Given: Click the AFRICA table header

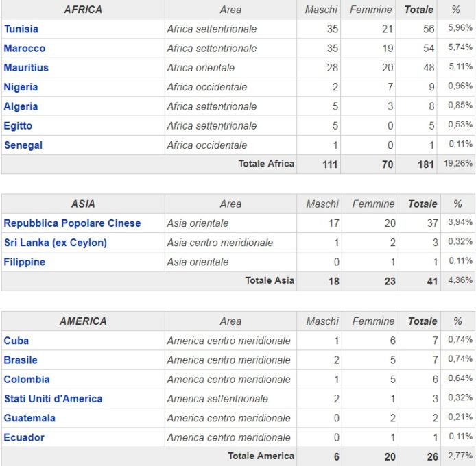Looking at the screenshot, I should point(83,10).
